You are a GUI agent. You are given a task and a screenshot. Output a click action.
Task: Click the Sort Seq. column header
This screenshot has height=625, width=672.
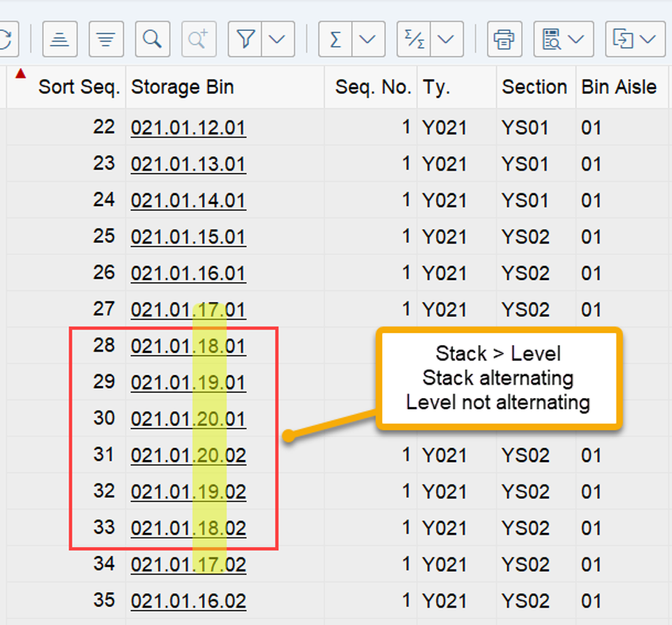[67, 87]
